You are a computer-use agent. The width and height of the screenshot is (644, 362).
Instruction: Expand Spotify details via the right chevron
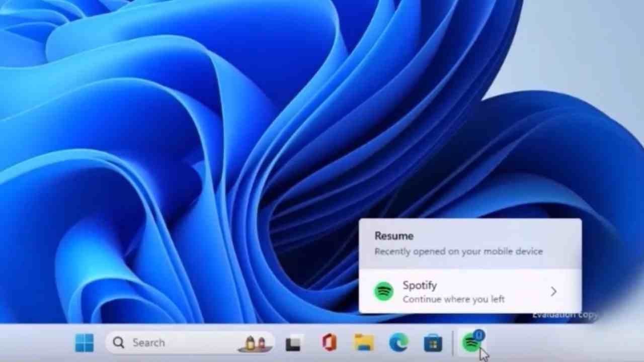[x=553, y=292]
